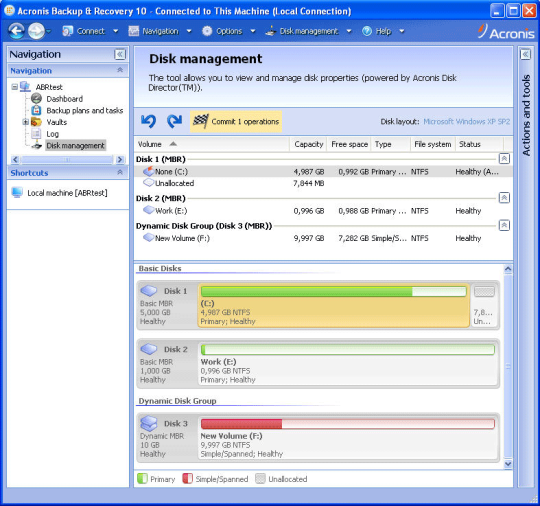Click the ABRtest machine icon in tree
540x506 pixels.
click(x=25, y=86)
